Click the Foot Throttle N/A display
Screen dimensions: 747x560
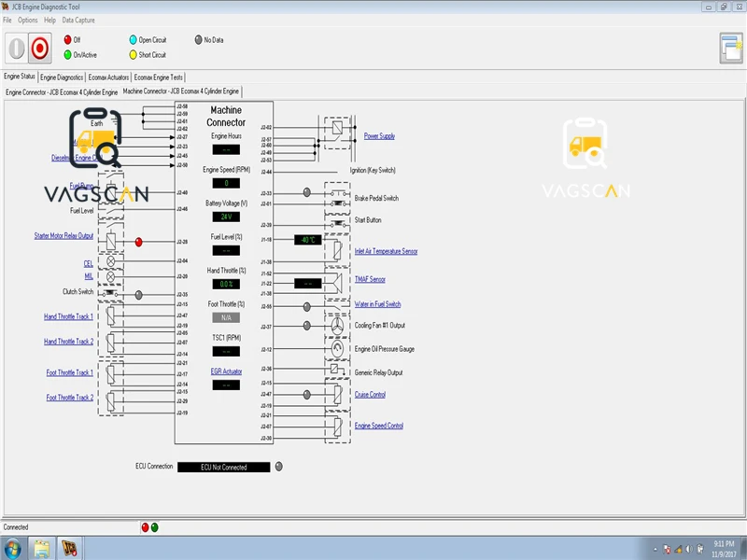tap(226, 317)
